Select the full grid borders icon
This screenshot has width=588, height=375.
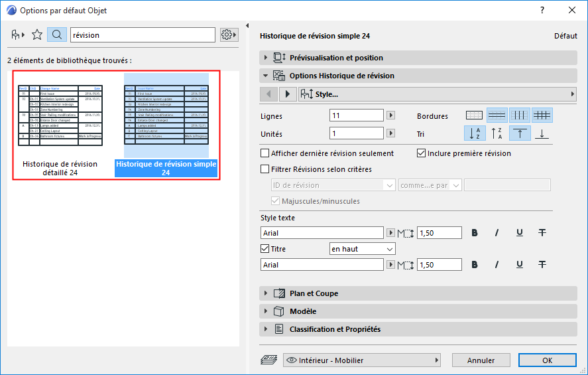[x=542, y=115]
